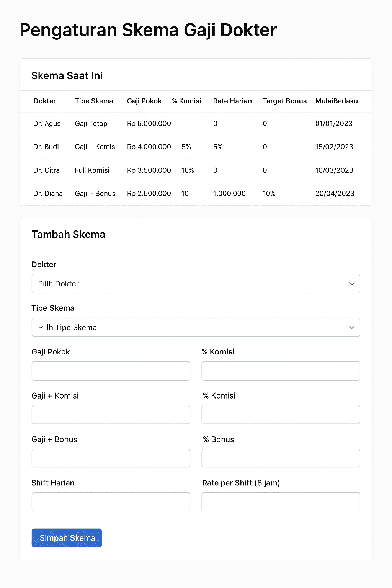Click the Shift Harian input field

click(111, 502)
